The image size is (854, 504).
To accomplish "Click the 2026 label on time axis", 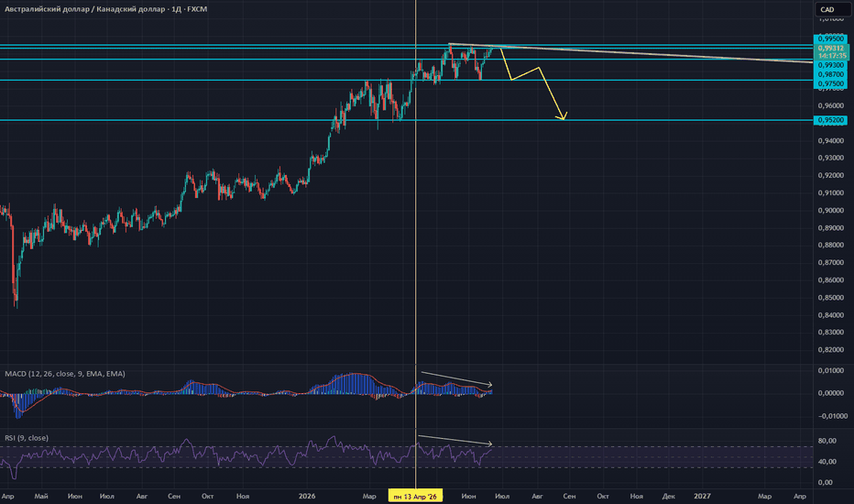I will coord(307,497).
